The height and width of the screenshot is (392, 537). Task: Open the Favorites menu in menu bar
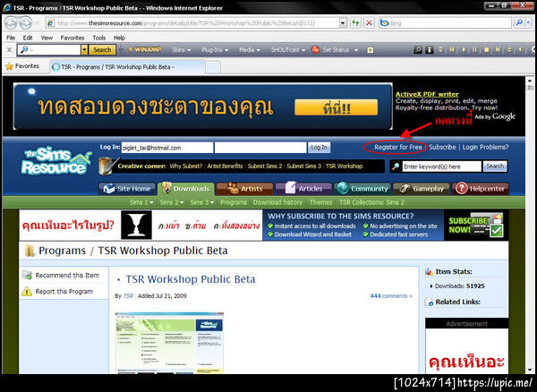[72, 38]
